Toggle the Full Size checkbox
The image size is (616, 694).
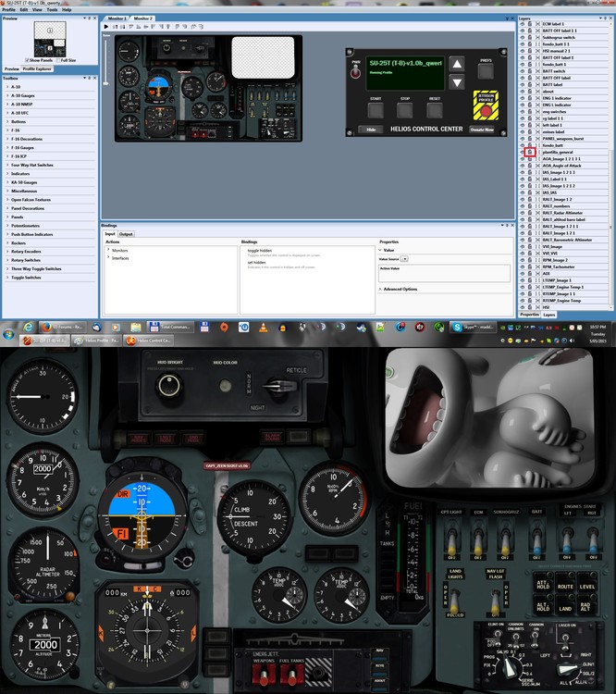point(58,60)
